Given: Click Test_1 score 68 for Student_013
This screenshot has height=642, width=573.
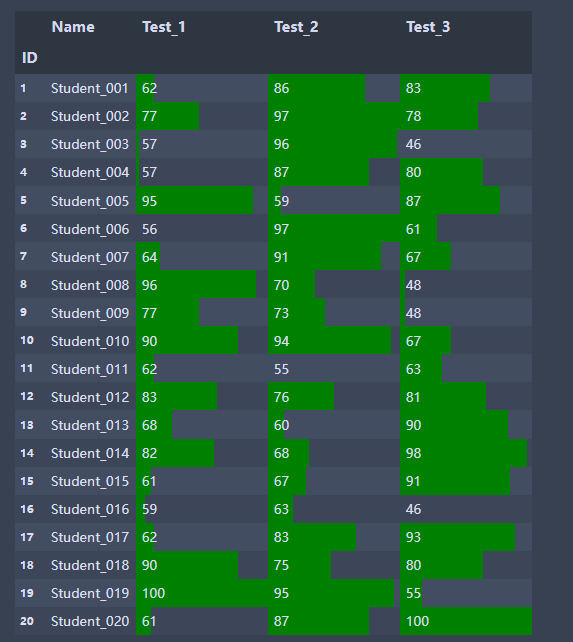Looking at the screenshot, I should tap(202, 425).
